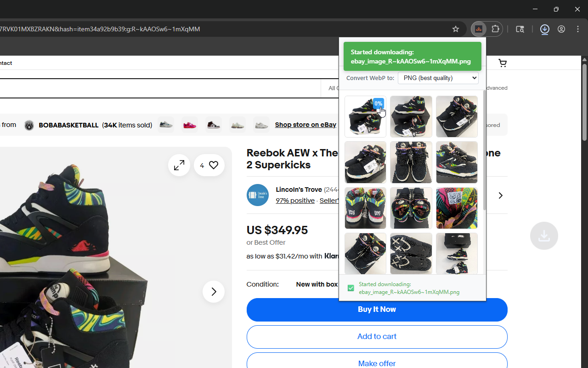Click the dark red sneaker in the store strip
588x368 pixels.
[214, 125]
